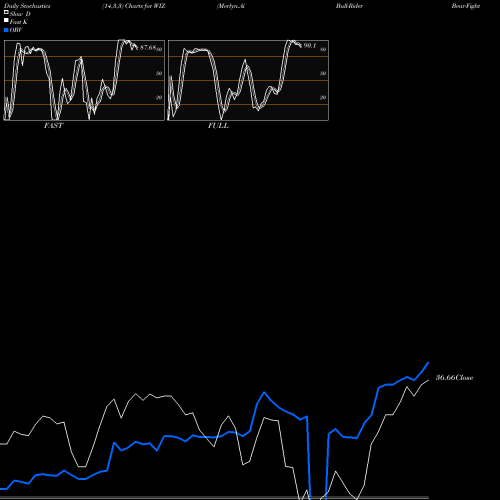Click the 87.68 value on FAST chart
500x500 pixels.
pyautogui.click(x=148, y=47)
